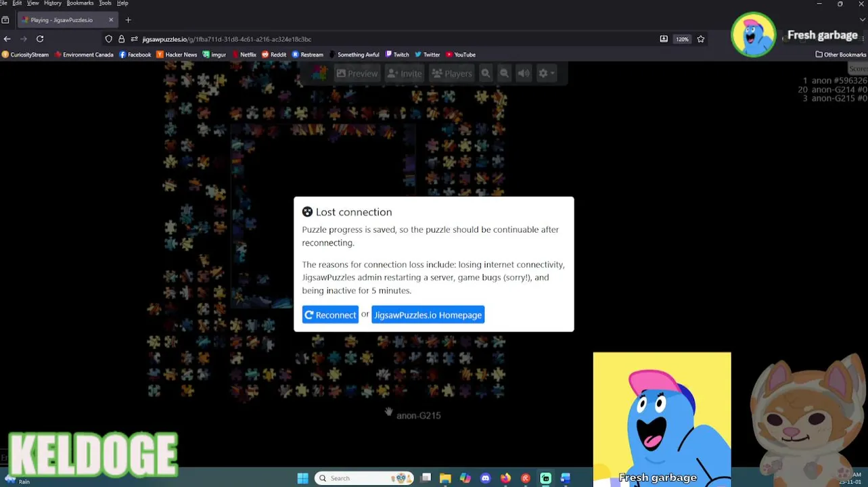The width and height of the screenshot is (868, 487).
Task: Select the Playing - JigsawPuzzles.io tab
Action: [x=66, y=20]
